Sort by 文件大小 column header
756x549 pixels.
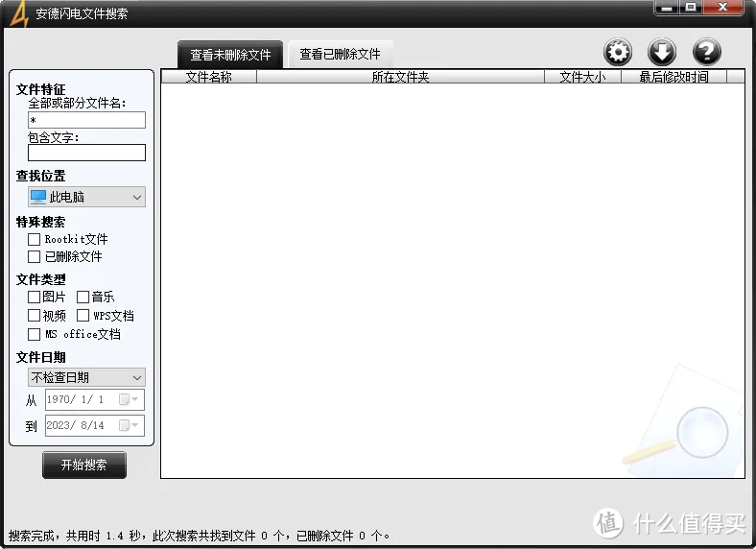[582, 77]
